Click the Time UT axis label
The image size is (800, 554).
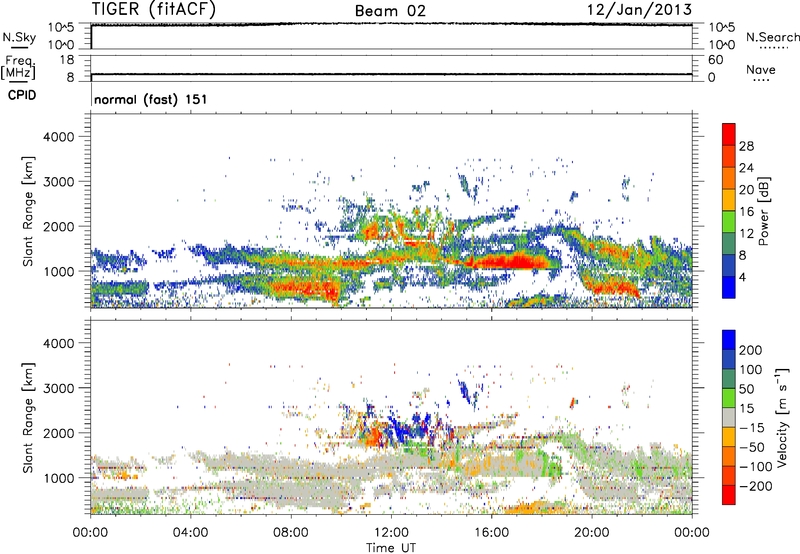[x=391, y=548]
